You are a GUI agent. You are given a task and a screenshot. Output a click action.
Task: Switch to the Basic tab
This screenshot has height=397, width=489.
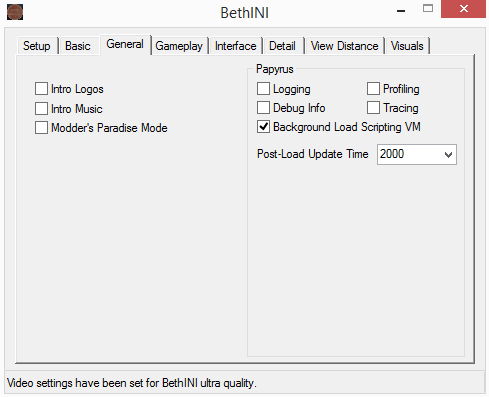78,46
